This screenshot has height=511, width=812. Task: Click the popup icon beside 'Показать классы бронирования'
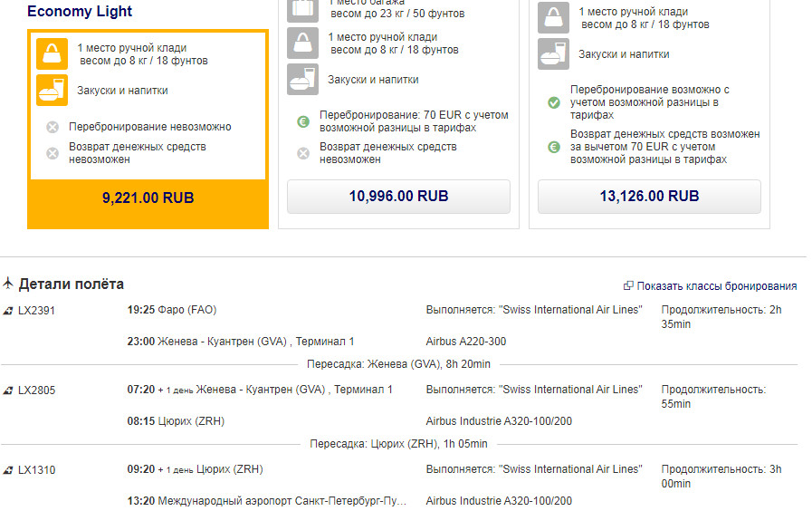tap(628, 285)
